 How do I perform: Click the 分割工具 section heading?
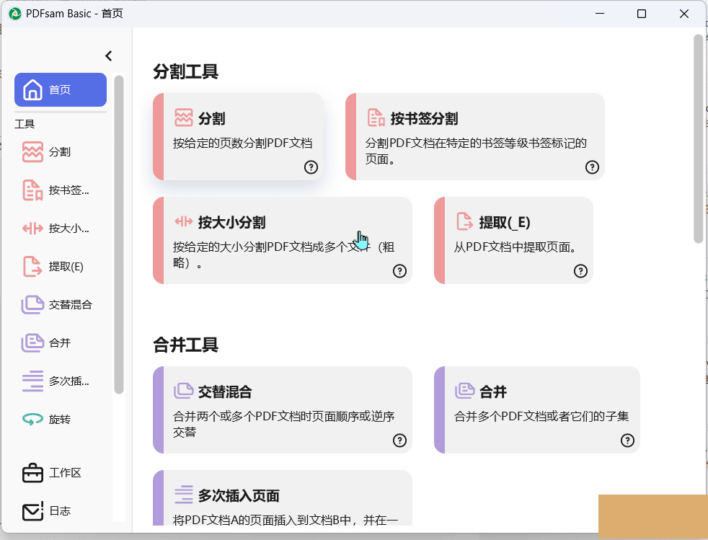click(186, 71)
